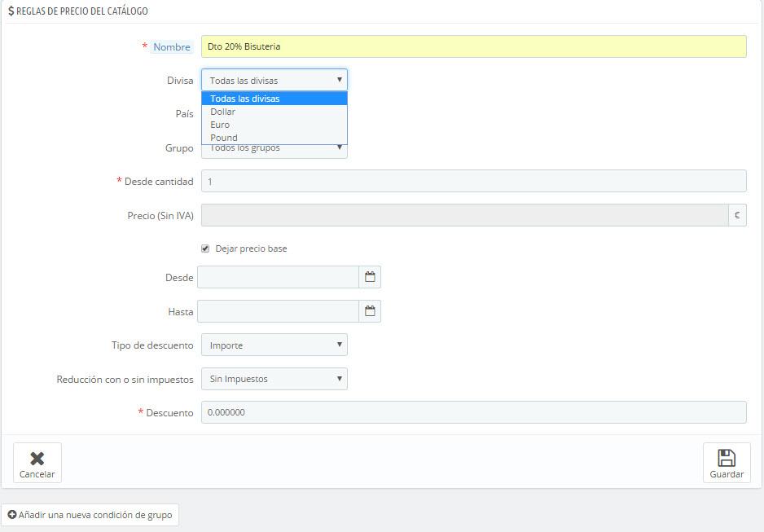The height and width of the screenshot is (532, 764).
Task: Click the Guardar floppy disk icon
Action: tap(727, 458)
